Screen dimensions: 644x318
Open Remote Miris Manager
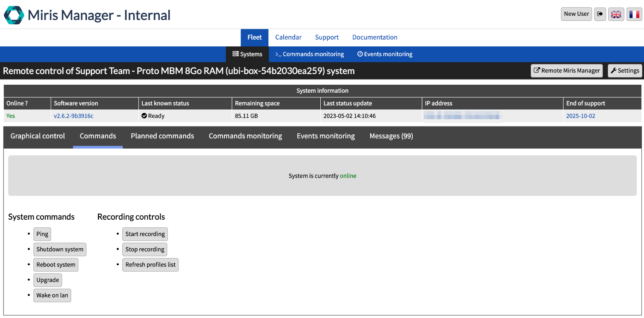pyautogui.click(x=566, y=71)
